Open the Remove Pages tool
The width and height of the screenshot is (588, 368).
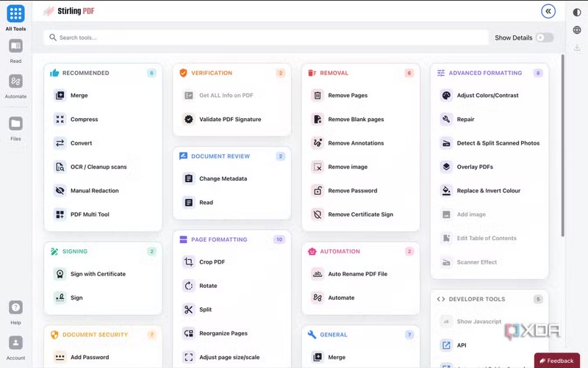[x=361, y=95]
